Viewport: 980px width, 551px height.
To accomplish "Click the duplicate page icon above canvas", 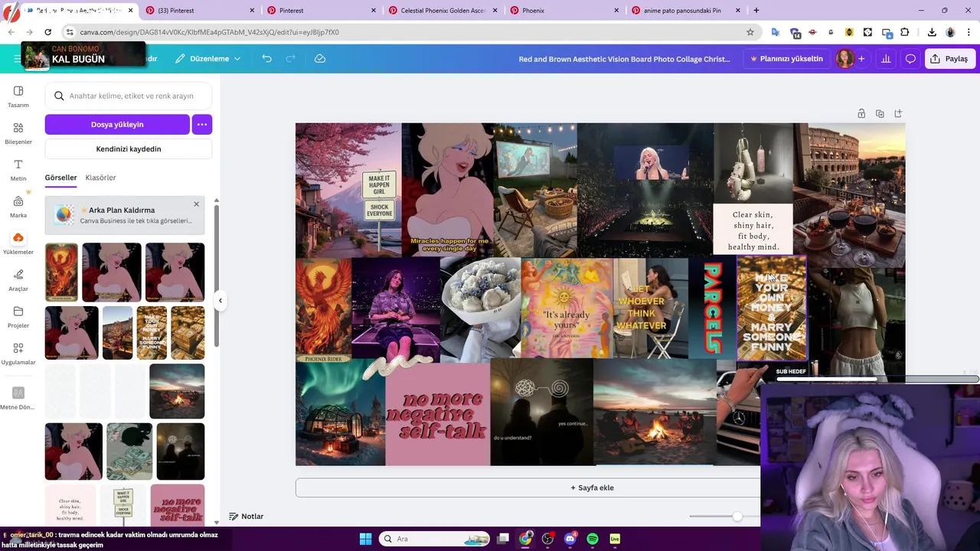I will point(880,113).
